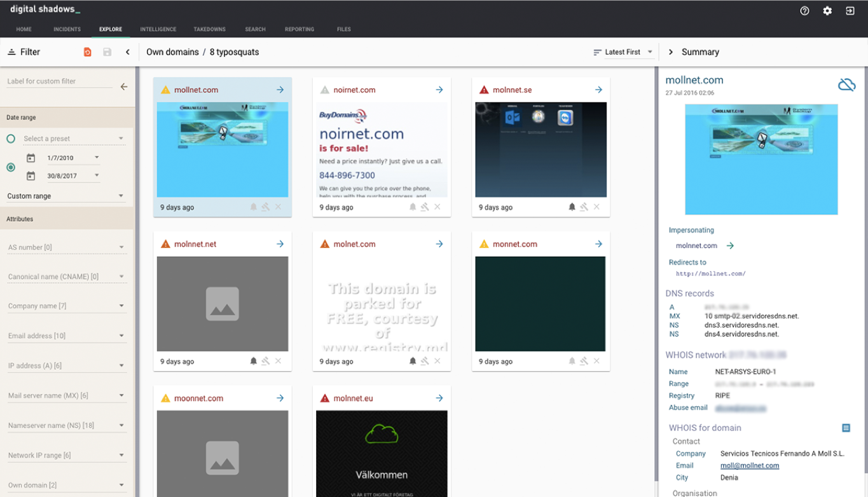
Task: Select the preset date radio button
Action: pyautogui.click(x=11, y=139)
